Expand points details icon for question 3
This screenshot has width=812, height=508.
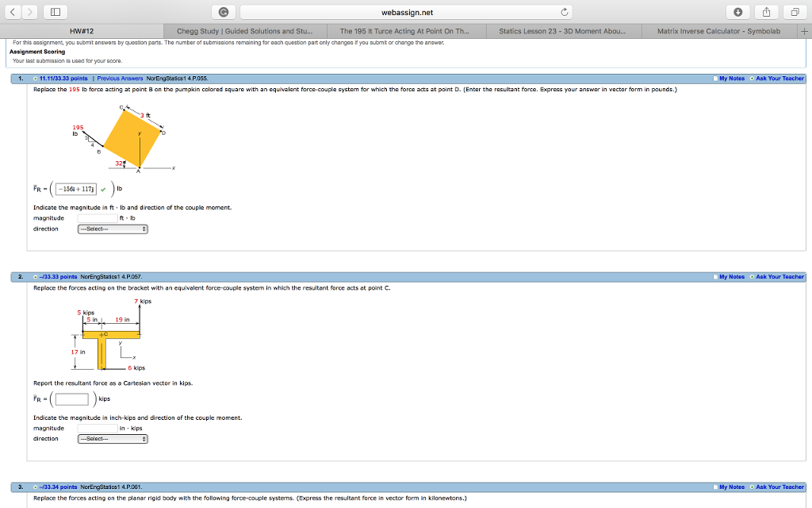[35, 487]
